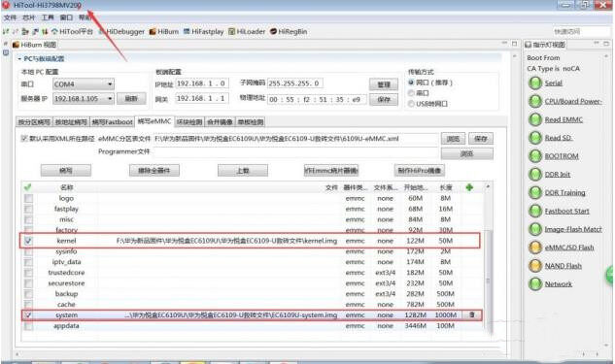This screenshot has width=615, height=364.
Task: Click the Fastboot Start indicator light
Action: coord(535,211)
